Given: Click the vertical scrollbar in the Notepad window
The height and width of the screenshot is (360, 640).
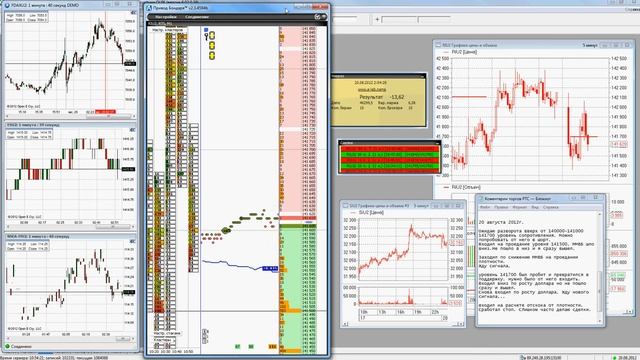Looking at the screenshot, I should point(600,266).
